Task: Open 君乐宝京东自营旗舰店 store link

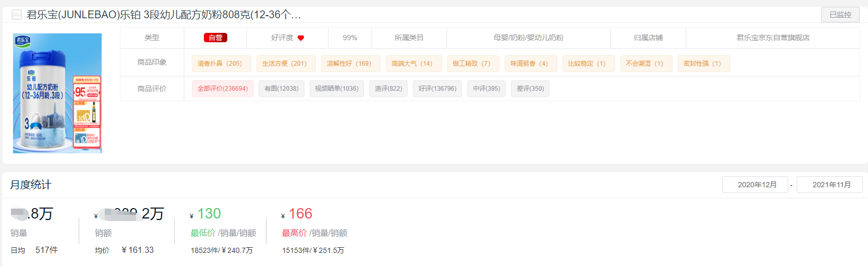Action: pyautogui.click(x=773, y=38)
